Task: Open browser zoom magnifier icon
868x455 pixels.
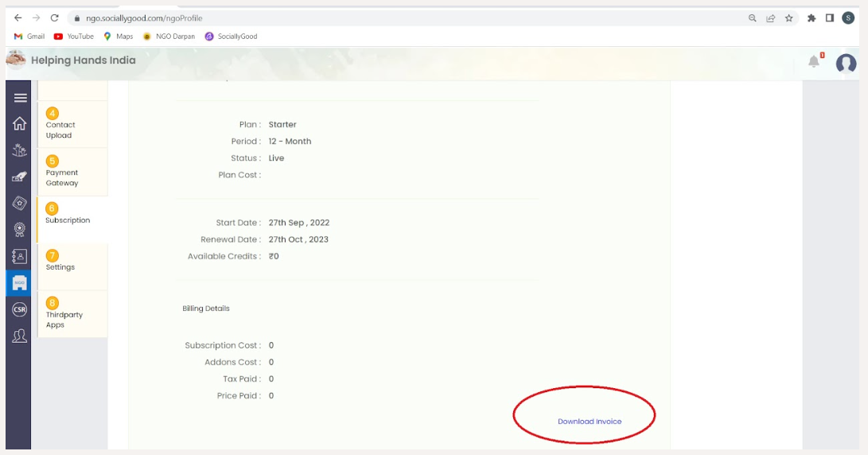Action: [753, 18]
